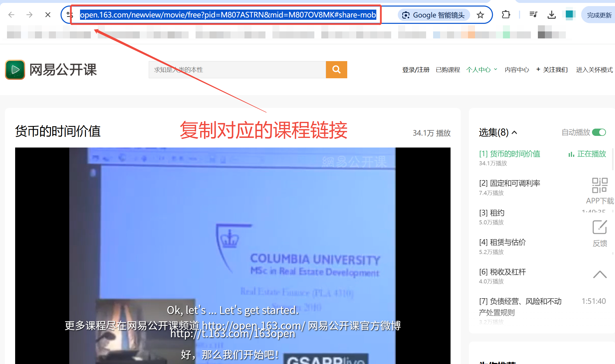
Task: Collapse the 选集(8) episode list
Action: pos(514,133)
